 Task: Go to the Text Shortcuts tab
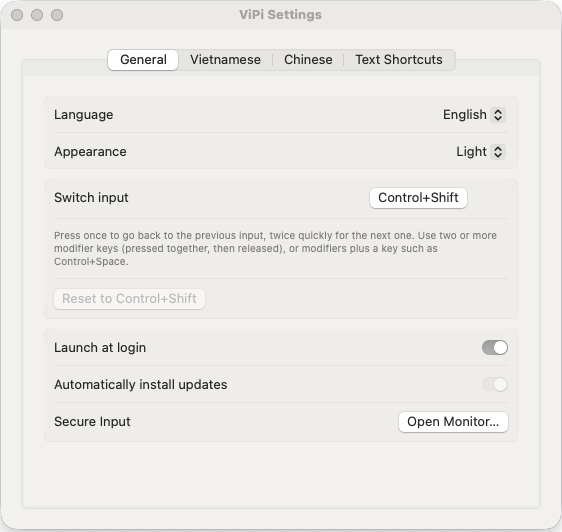click(x=399, y=60)
